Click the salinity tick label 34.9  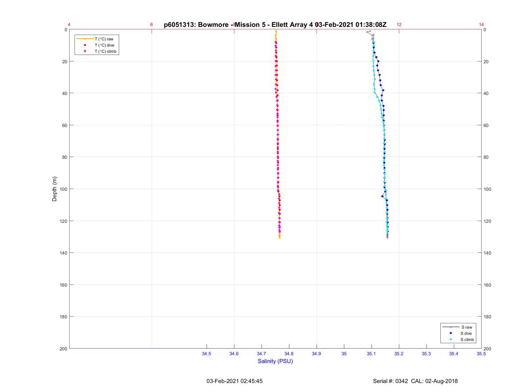[x=317, y=354]
